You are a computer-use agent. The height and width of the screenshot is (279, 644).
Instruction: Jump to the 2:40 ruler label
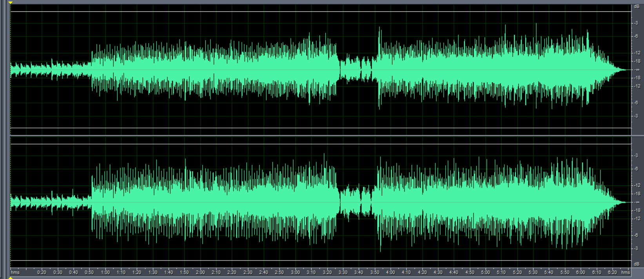coord(264,272)
